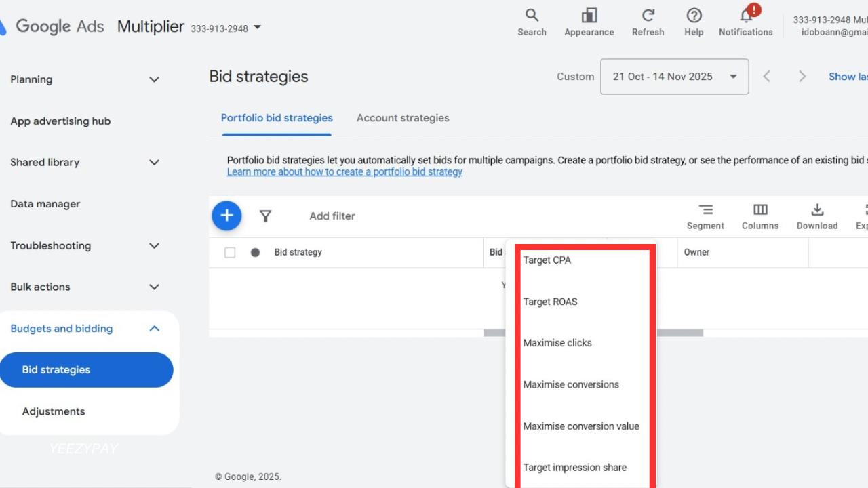Screen dimensions: 868x488
Task: Open the portfolio bid strategy learn more link
Action: 344,172
